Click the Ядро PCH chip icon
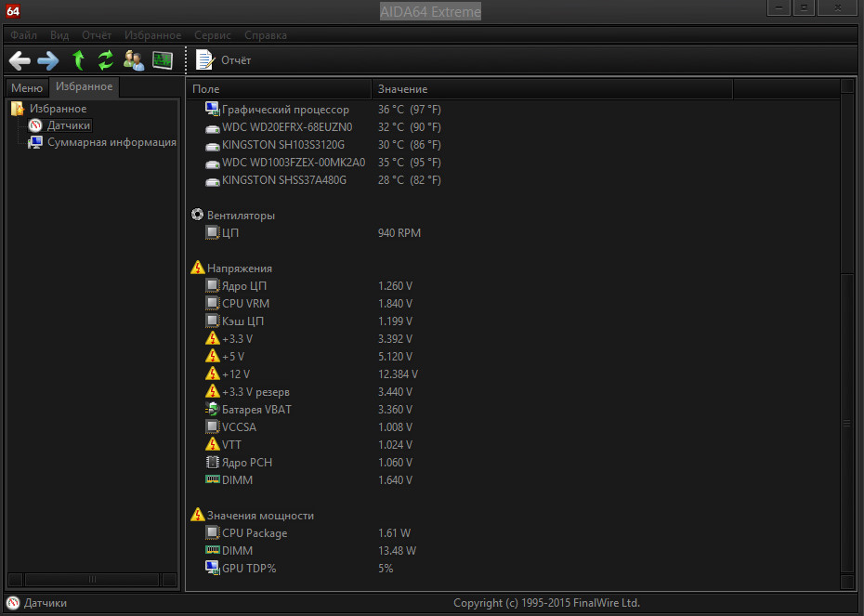This screenshot has width=864, height=616. [x=212, y=463]
